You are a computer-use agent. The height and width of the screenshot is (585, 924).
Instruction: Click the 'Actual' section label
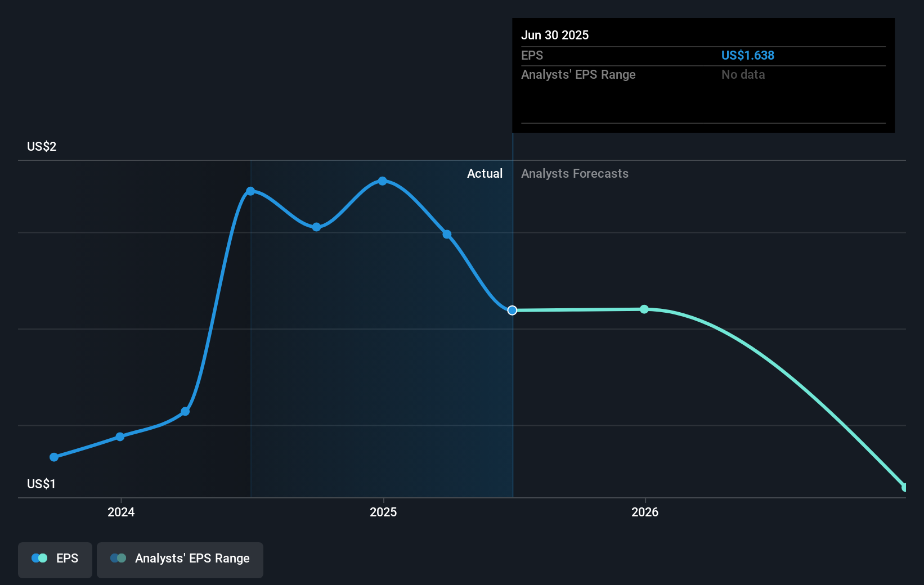(x=485, y=174)
